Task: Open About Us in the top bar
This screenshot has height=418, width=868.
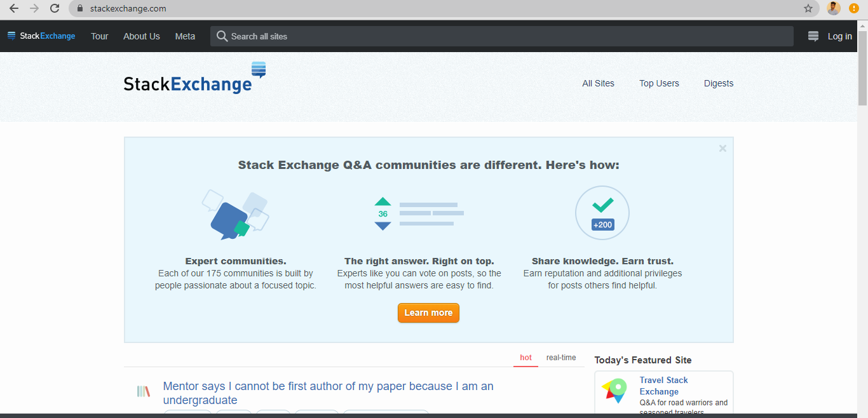Action: click(142, 36)
